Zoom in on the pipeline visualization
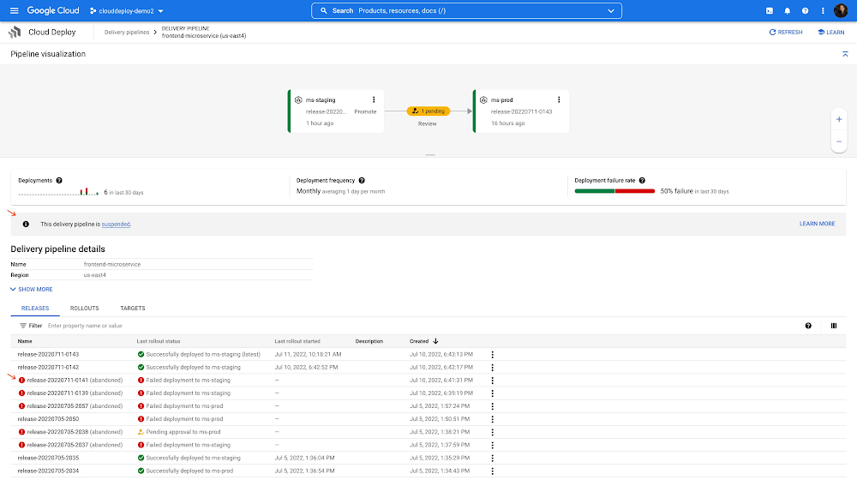This screenshot has height=504, width=857. (x=839, y=119)
